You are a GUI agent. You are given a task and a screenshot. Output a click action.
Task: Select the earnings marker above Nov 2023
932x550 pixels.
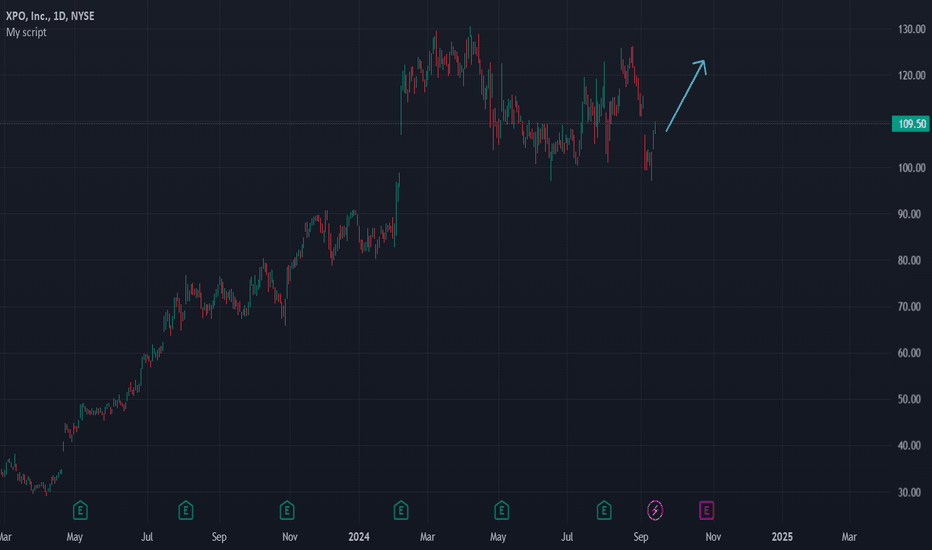pyautogui.click(x=287, y=510)
